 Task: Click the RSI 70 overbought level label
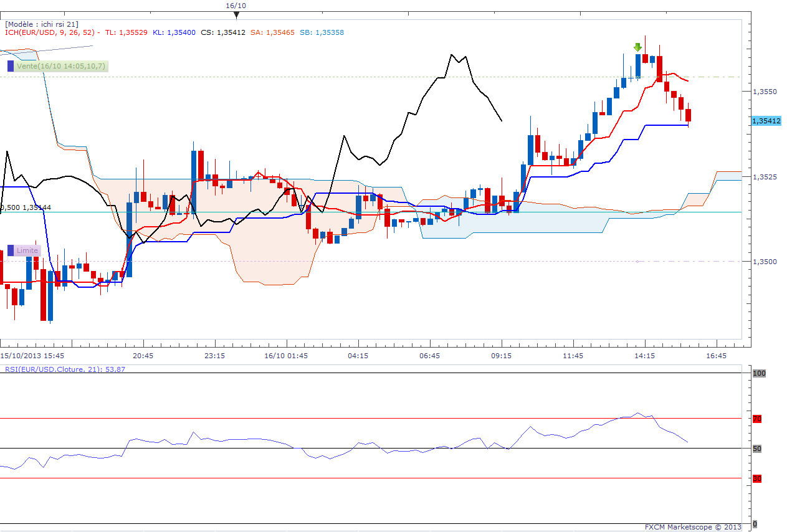coord(757,419)
